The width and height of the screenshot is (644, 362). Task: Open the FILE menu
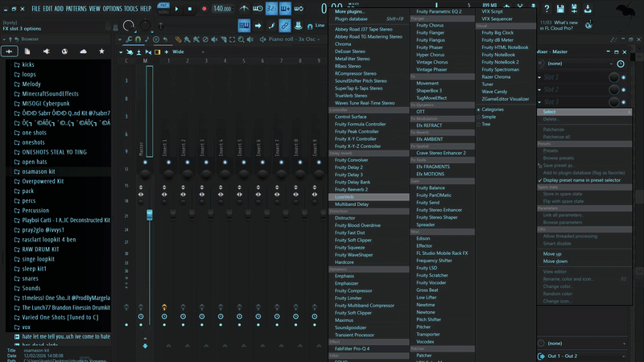36,9
